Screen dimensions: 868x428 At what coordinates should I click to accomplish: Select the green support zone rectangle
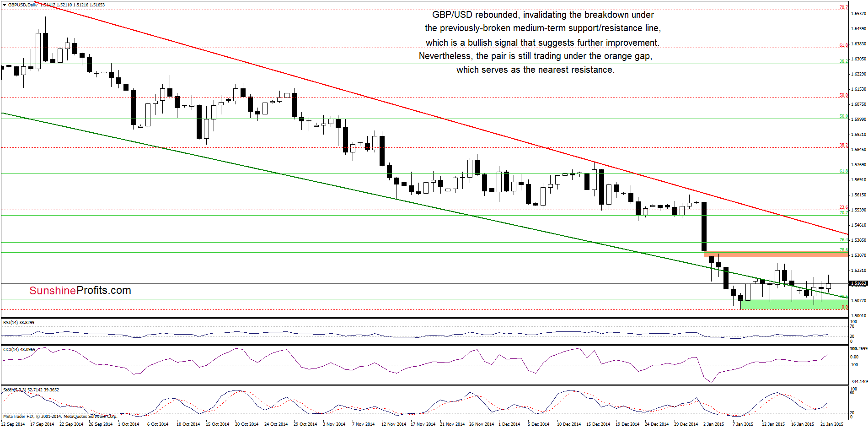tap(794, 304)
